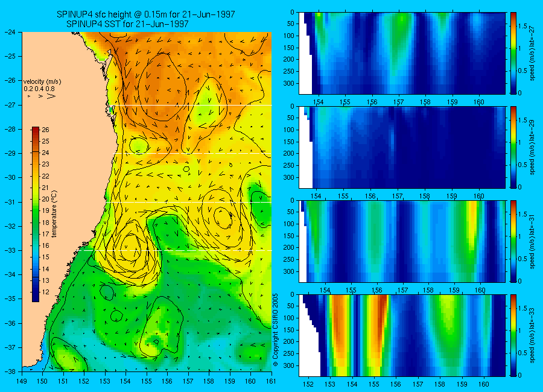The height and width of the screenshot is (392, 543).
Task: Click the "300" depth label of the lat=-27 panel
Action: pyautogui.click(x=289, y=83)
